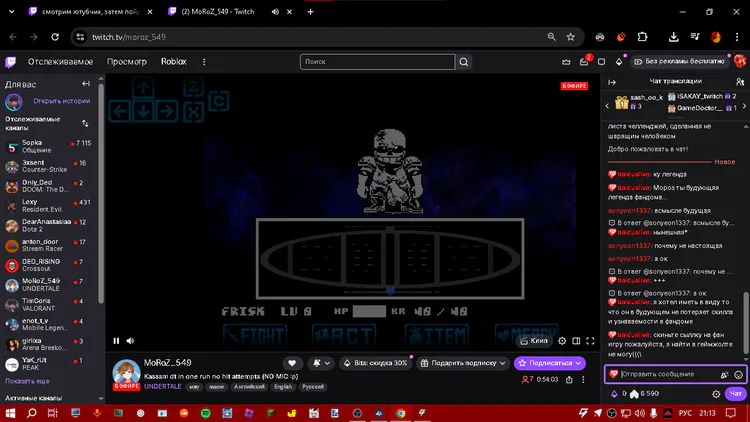
Task: Click the Twitch home logo icon
Action: [x=11, y=62]
